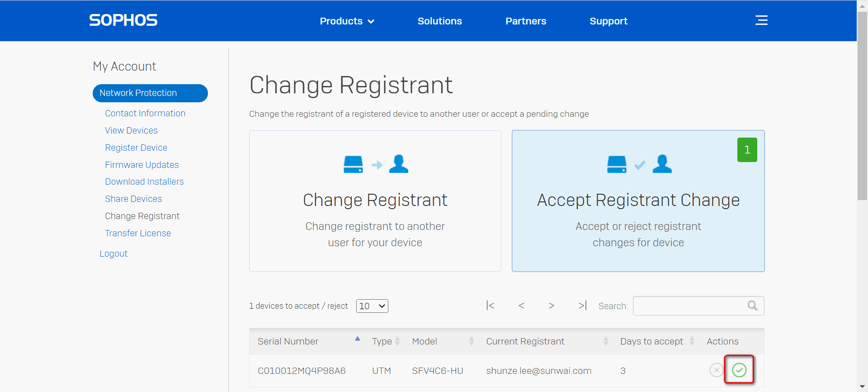868x392 pixels.
Task: Open Contact Information link
Action: coord(145,113)
